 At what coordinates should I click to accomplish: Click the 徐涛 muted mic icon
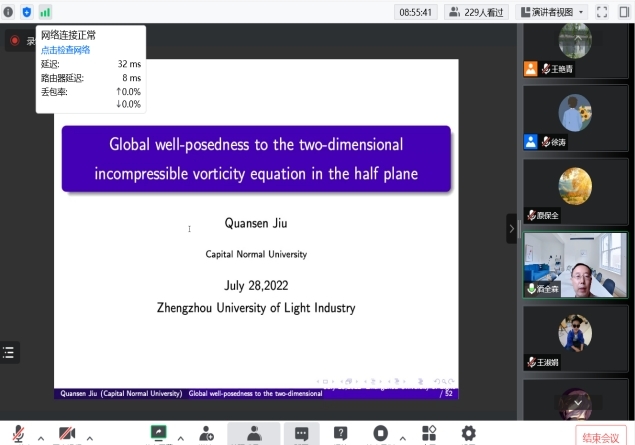tap(546, 142)
